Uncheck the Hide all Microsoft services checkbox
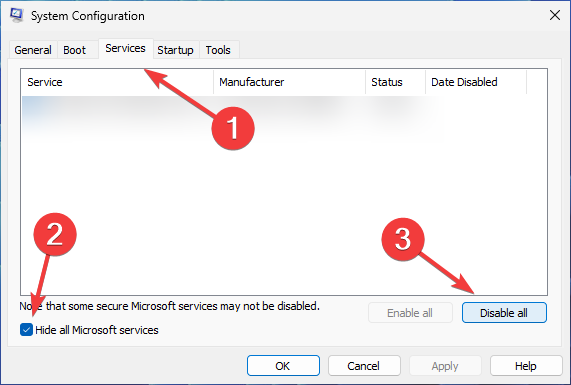This screenshot has height=385, width=571. pos(27,330)
